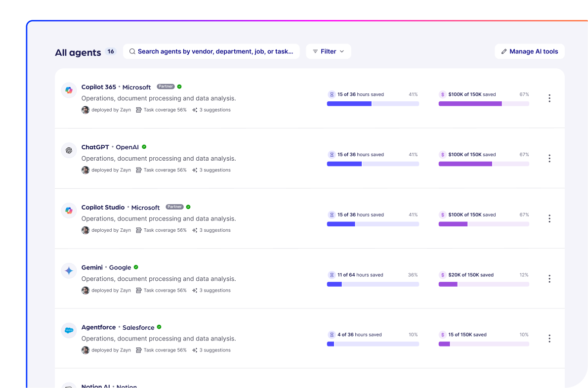
Task: Click the hourglass icon in Gemini row
Action: click(x=332, y=275)
